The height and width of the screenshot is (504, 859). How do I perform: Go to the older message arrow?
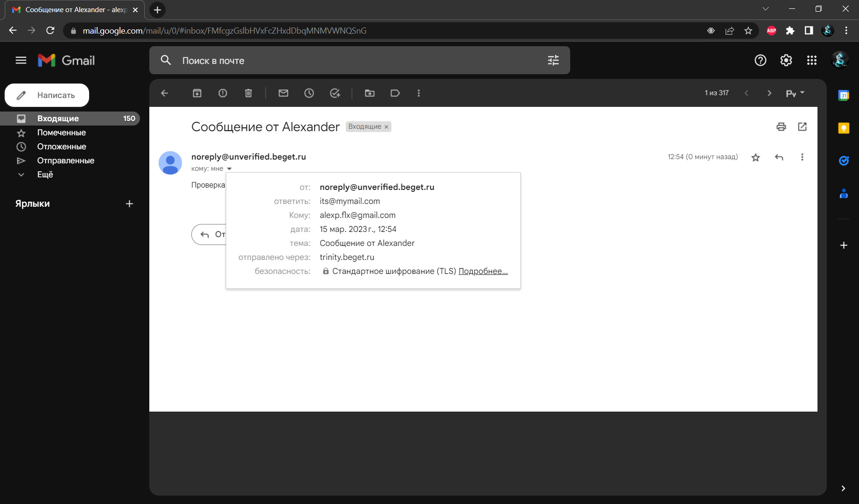coord(769,93)
